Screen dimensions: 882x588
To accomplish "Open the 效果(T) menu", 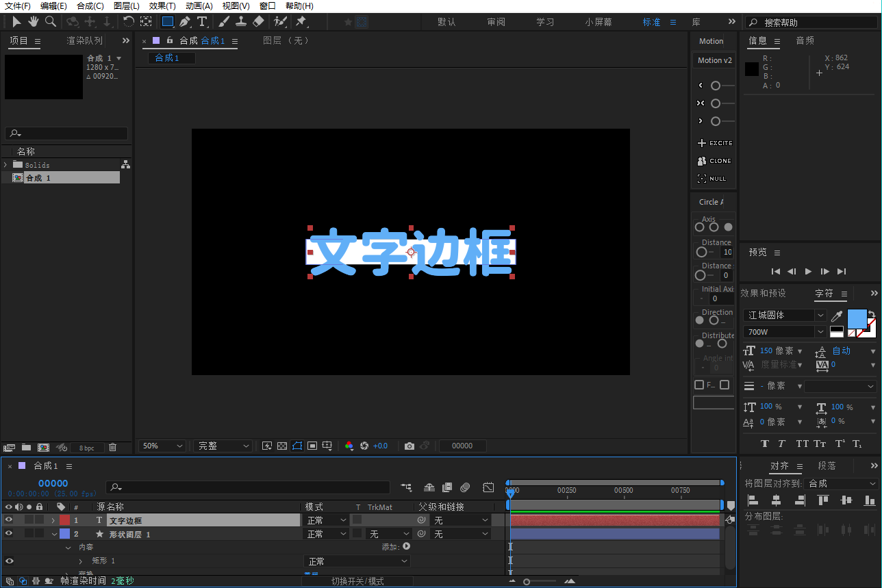I will (162, 6).
